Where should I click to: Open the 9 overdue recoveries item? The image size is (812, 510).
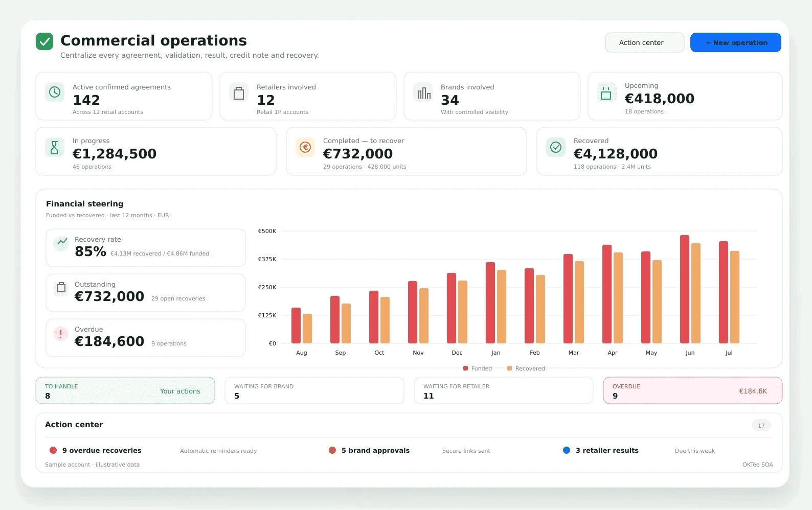pos(102,450)
